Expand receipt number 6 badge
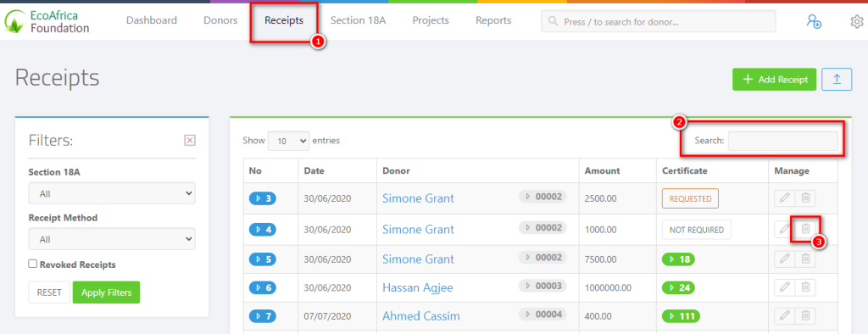 (x=263, y=287)
